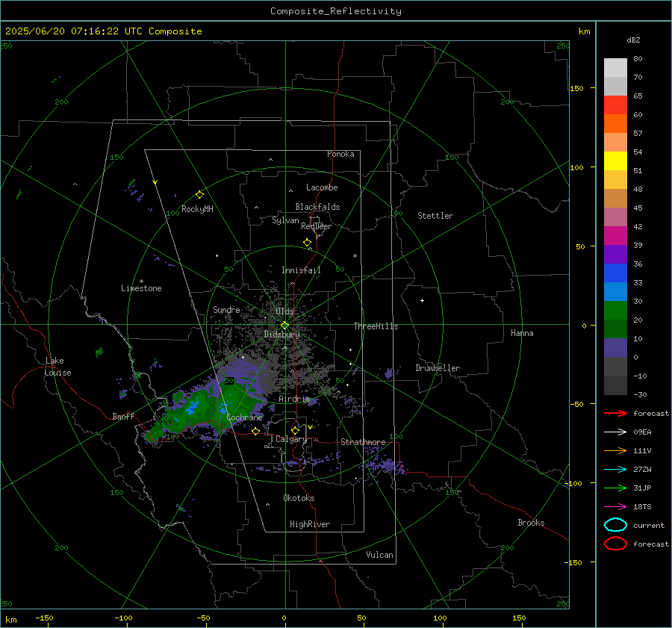This screenshot has height=628, width=672.
Task: Click the Blackfalds label
Action: [317, 207]
